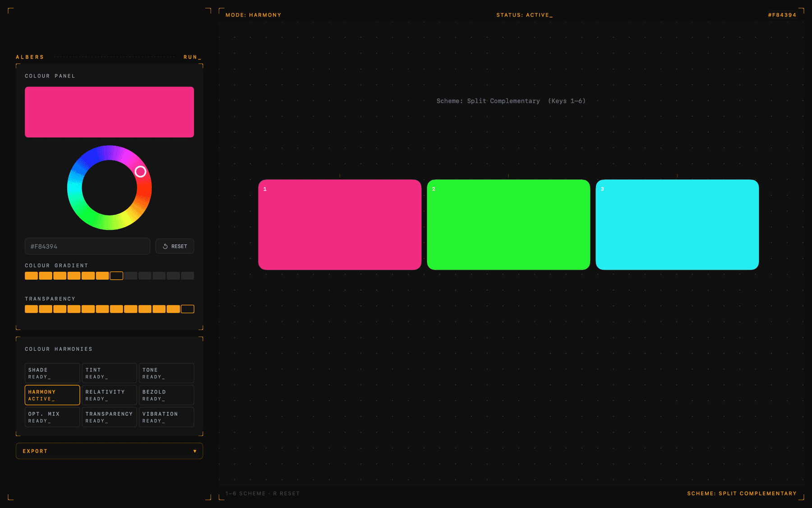
Task: Click the first colour gradient segment
Action: [x=31, y=276]
